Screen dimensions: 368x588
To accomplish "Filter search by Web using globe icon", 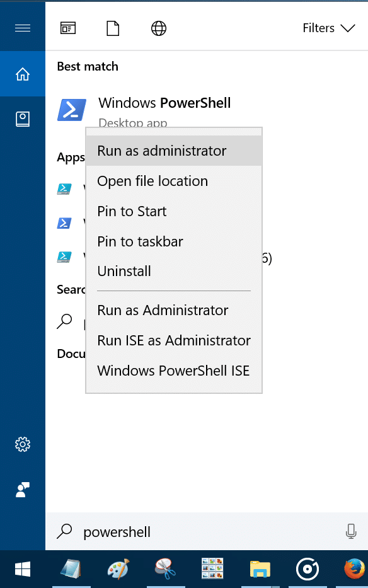I will tap(158, 28).
